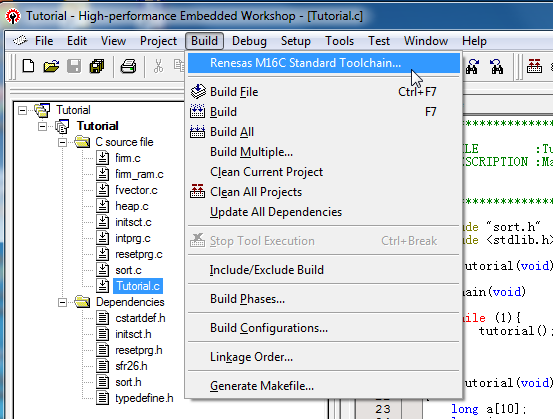The image size is (553, 419).
Task: Click the Build File menu icon
Action: tap(198, 92)
